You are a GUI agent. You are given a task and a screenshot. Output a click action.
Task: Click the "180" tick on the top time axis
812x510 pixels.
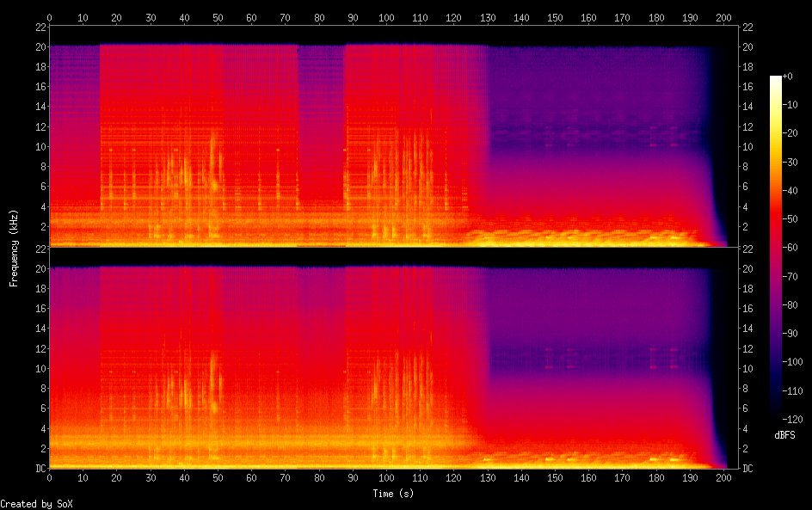[656, 17]
